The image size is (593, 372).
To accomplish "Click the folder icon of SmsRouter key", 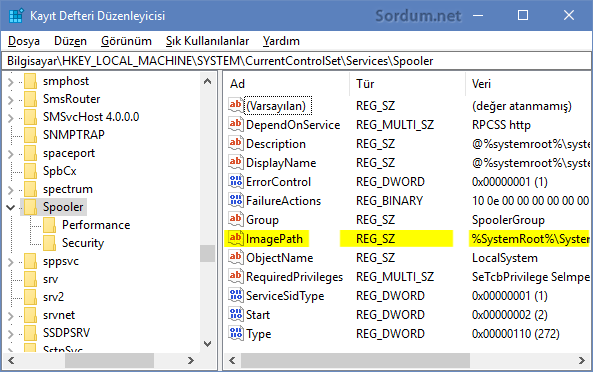I will tap(31, 99).
